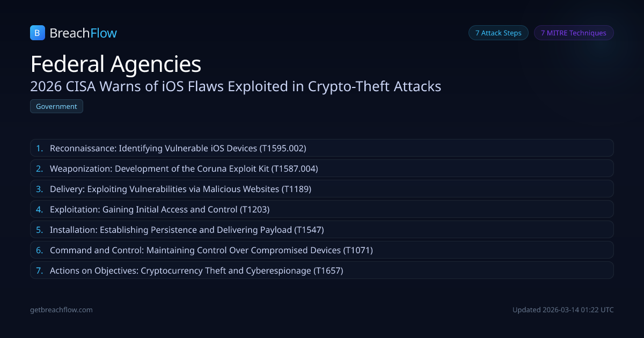Image resolution: width=644 pixels, height=338 pixels.
Task: Click the T1657 technique ID
Action: point(328,270)
